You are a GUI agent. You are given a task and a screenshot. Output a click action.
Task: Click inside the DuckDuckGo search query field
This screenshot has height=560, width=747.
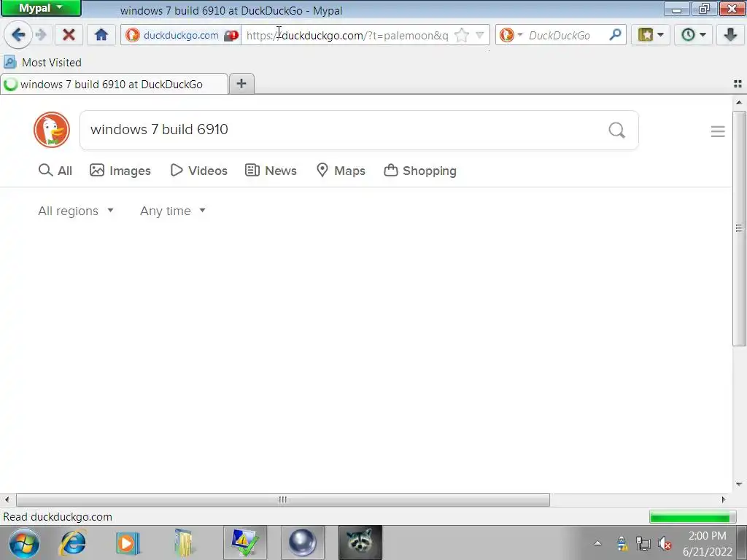coord(343,130)
